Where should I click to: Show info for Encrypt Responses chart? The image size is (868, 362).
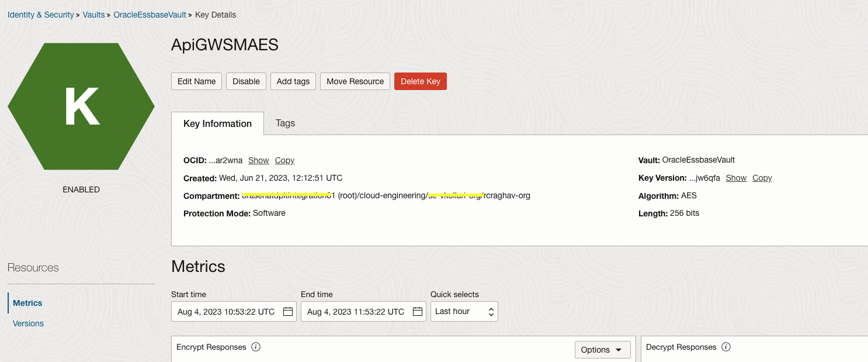256,347
